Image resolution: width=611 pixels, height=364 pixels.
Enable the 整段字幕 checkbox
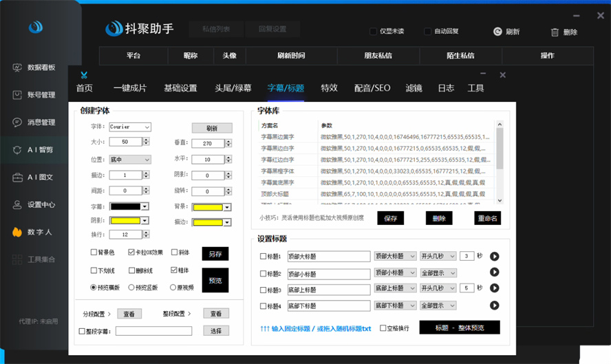click(x=82, y=331)
